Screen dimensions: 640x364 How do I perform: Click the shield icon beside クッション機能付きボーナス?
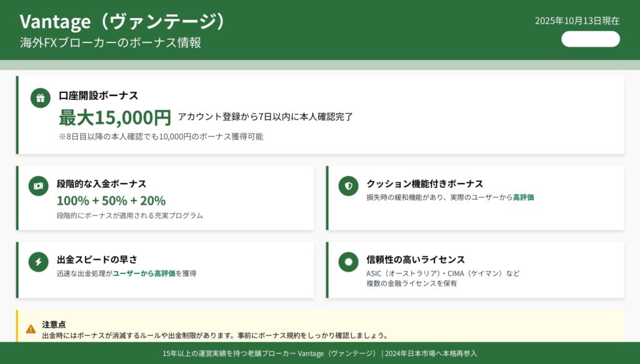348,186
